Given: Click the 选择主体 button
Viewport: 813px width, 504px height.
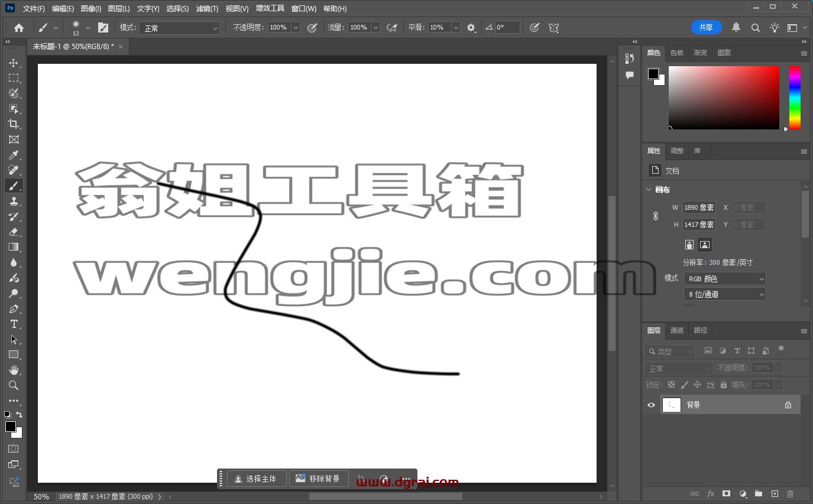Looking at the screenshot, I should 257,479.
